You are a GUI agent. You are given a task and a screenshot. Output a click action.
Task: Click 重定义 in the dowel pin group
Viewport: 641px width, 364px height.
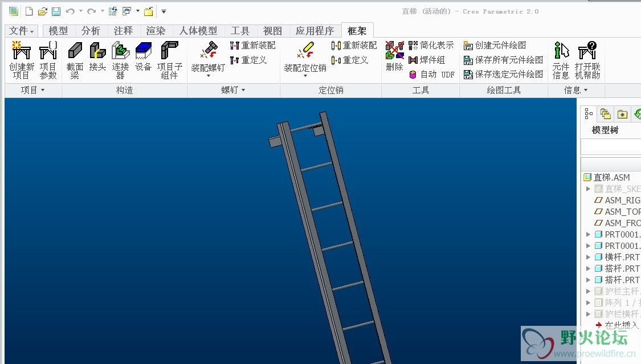pyautogui.click(x=349, y=60)
